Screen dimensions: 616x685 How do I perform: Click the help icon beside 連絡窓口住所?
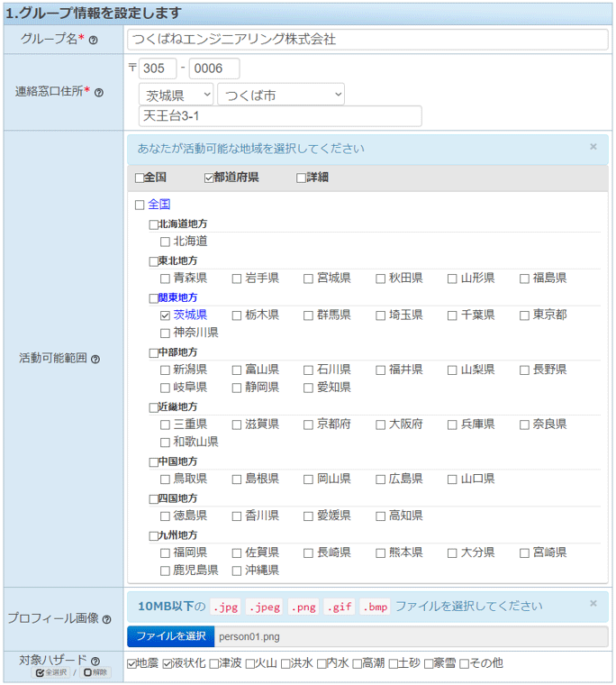(99, 93)
